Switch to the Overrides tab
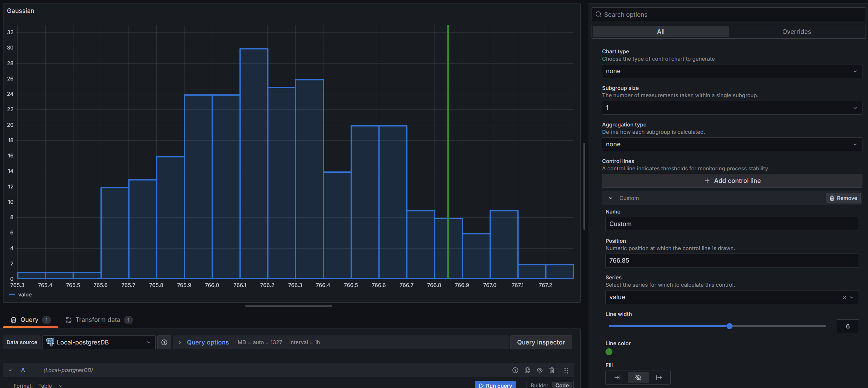 click(x=796, y=32)
